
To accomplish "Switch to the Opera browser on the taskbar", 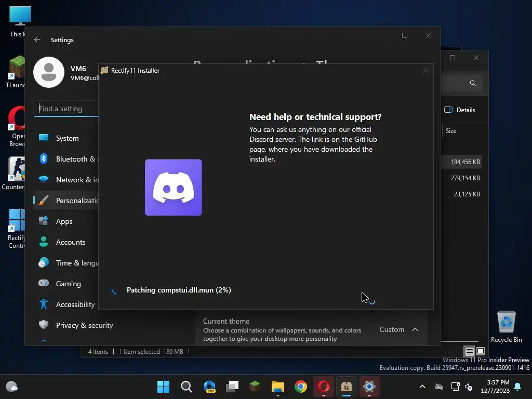I will click(x=323, y=387).
